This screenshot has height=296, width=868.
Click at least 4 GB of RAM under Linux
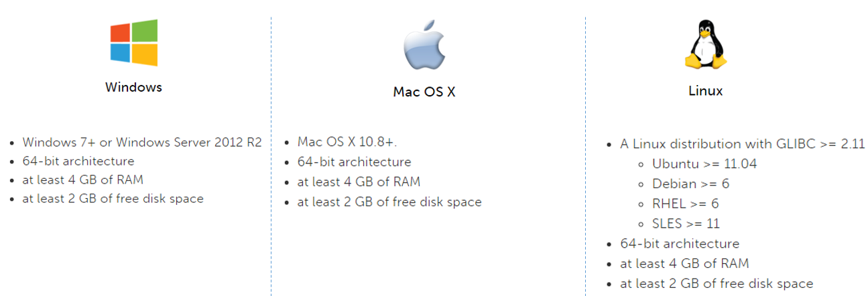(x=684, y=264)
